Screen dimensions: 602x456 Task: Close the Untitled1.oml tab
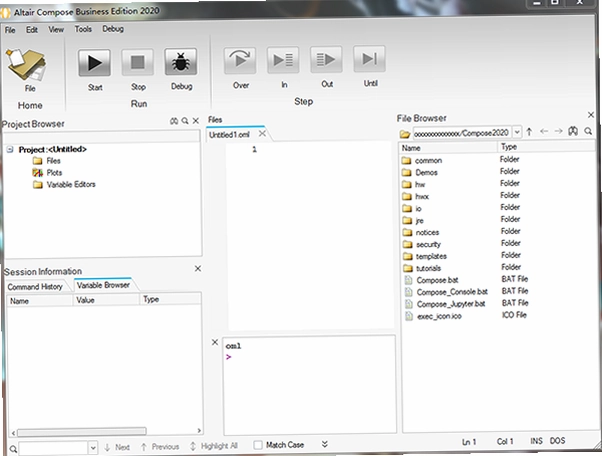pyautogui.click(x=262, y=134)
